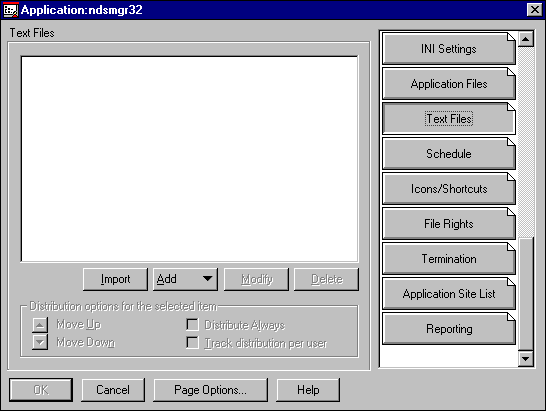Switch to the INI Settings page
Viewport: 546px width, 411px height.
coord(448,49)
